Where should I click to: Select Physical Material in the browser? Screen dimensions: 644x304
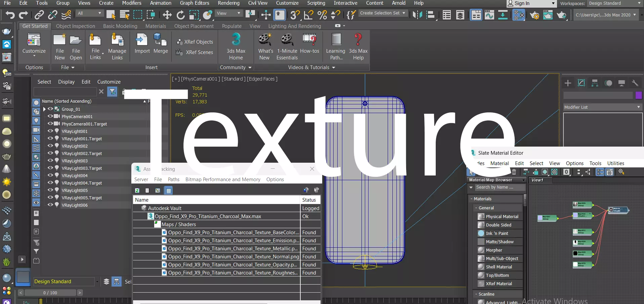click(x=502, y=216)
